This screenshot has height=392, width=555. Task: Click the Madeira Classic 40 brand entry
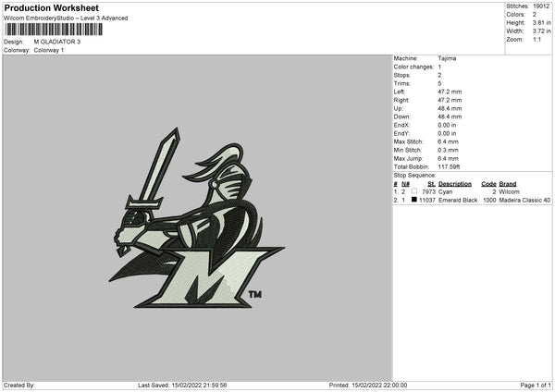point(524,201)
